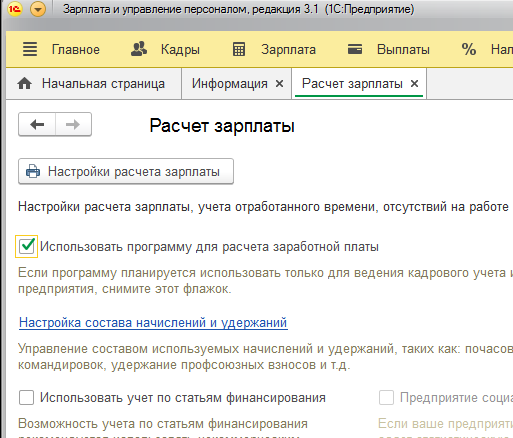
Task: Click the 1C application logo icon
Action: tap(14, 9)
